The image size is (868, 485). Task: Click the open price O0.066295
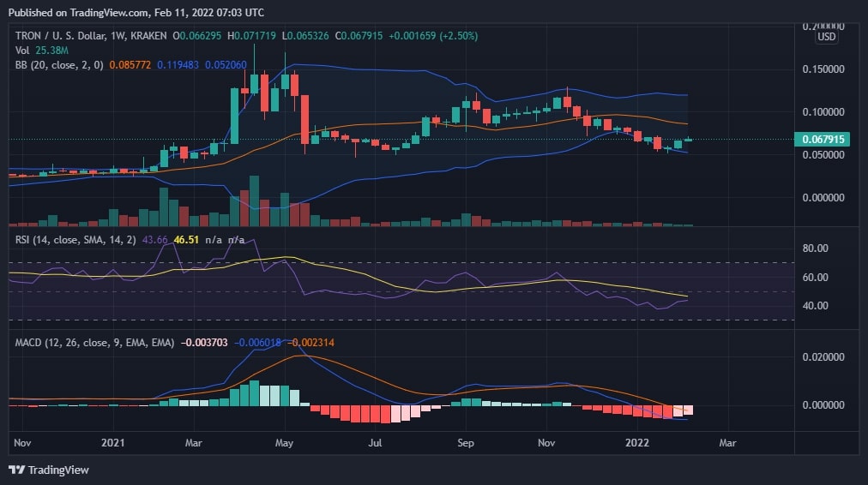point(197,36)
